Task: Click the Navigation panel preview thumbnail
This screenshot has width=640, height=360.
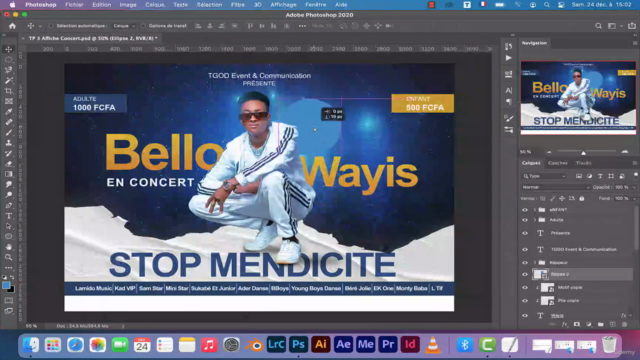Action: point(578,98)
